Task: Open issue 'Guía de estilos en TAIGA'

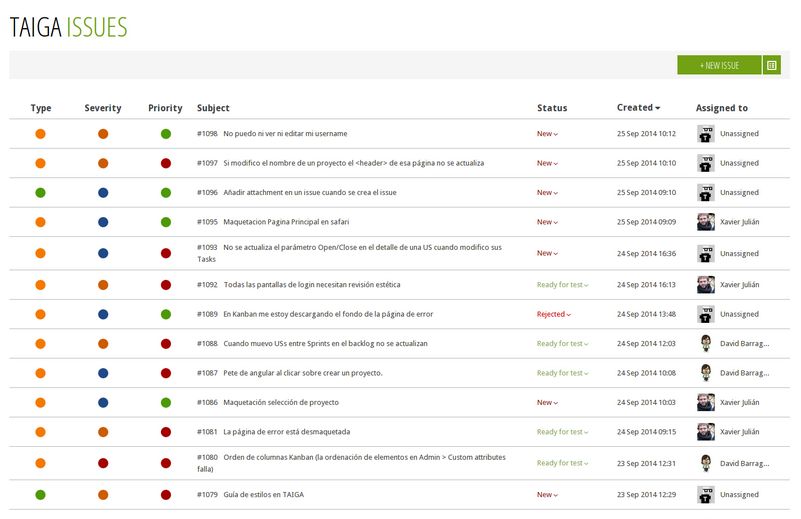Action: pyautogui.click(x=263, y=495)
